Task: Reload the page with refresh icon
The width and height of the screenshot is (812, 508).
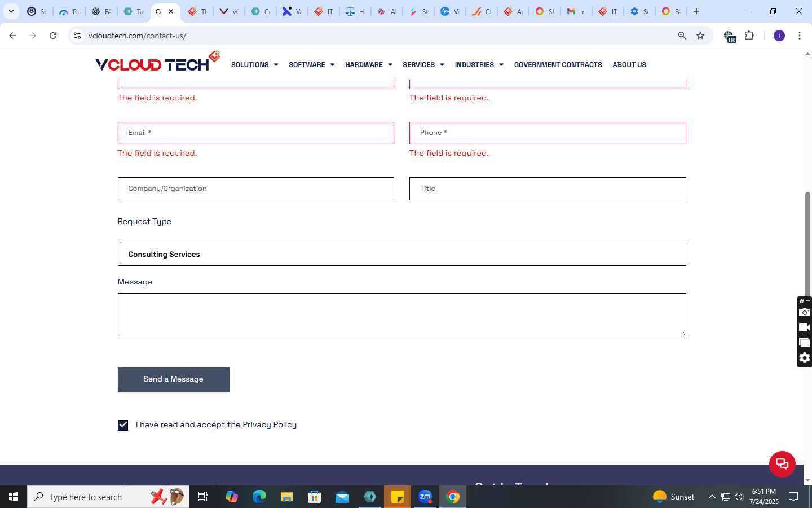Action: click(x=53, y=36)
